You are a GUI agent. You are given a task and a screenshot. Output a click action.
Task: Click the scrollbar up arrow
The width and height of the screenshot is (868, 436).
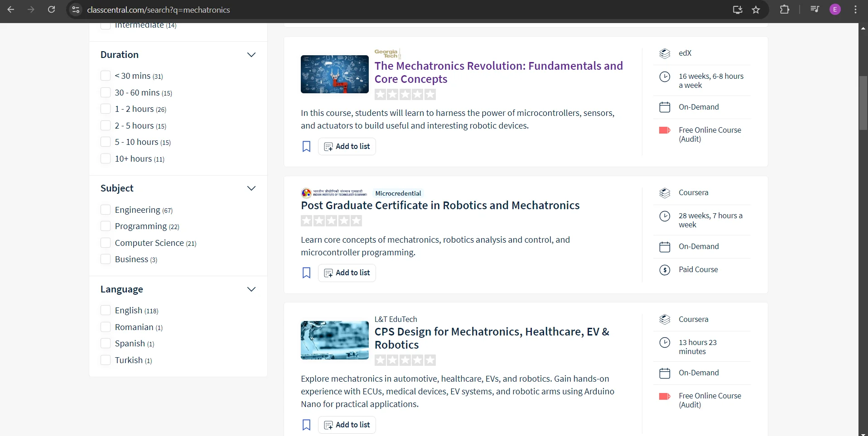(863, 28)
